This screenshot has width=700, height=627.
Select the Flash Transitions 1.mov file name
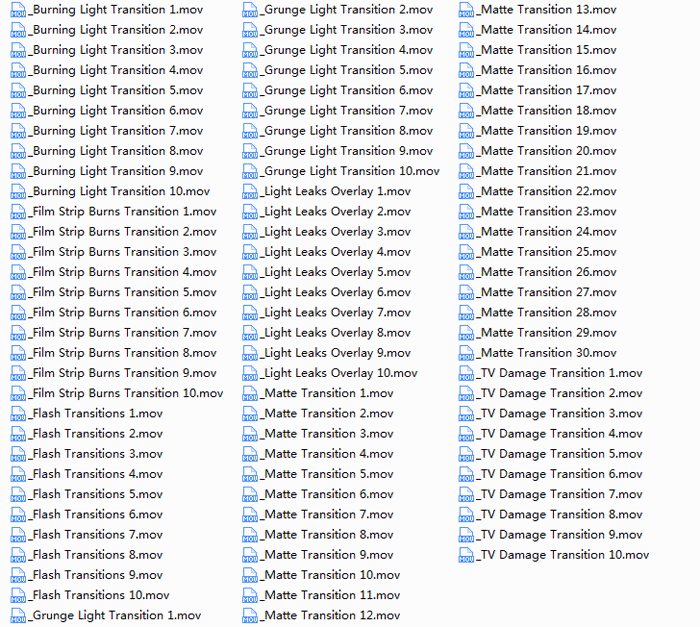96,414
